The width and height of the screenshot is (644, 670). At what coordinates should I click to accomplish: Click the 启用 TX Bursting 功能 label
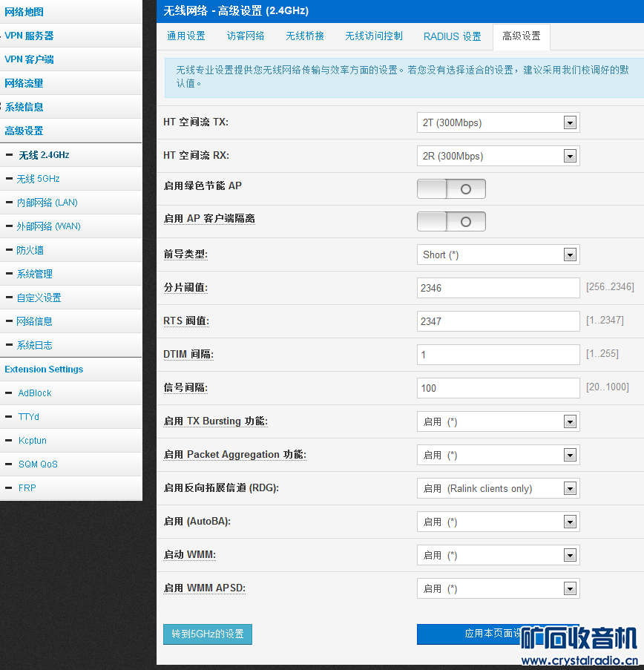point(216,421)
